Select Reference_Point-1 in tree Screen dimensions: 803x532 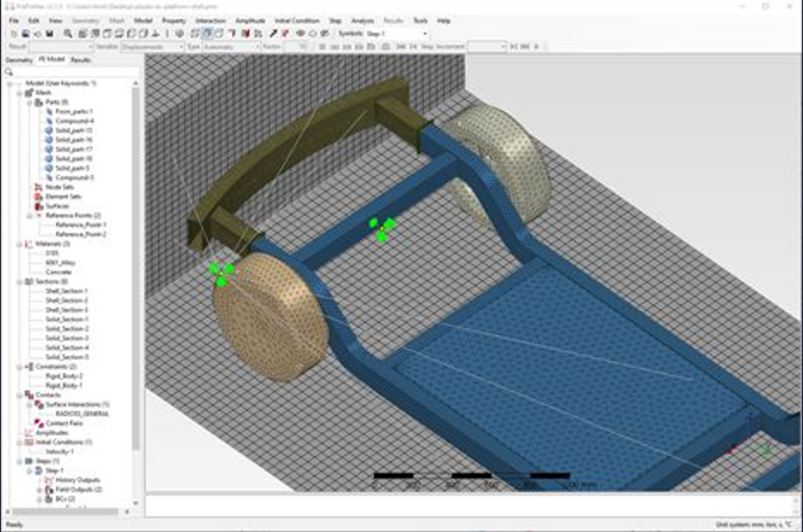click(81, 225)
